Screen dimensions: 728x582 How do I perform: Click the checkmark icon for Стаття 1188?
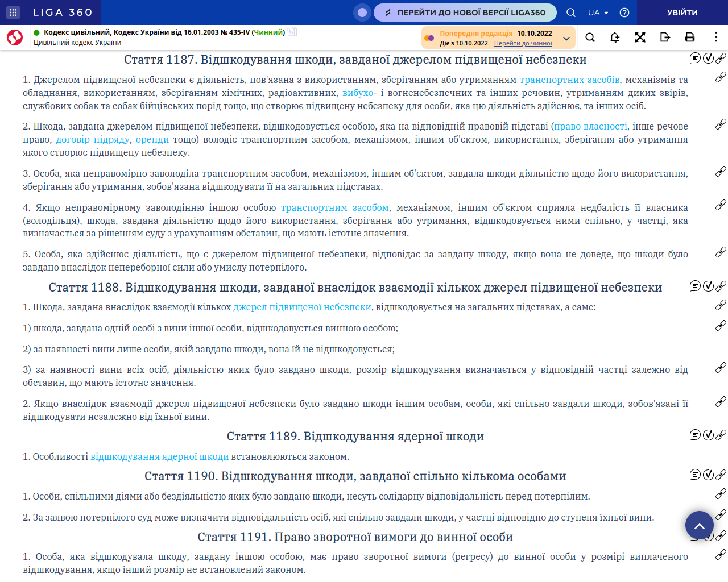coord(708,286)
